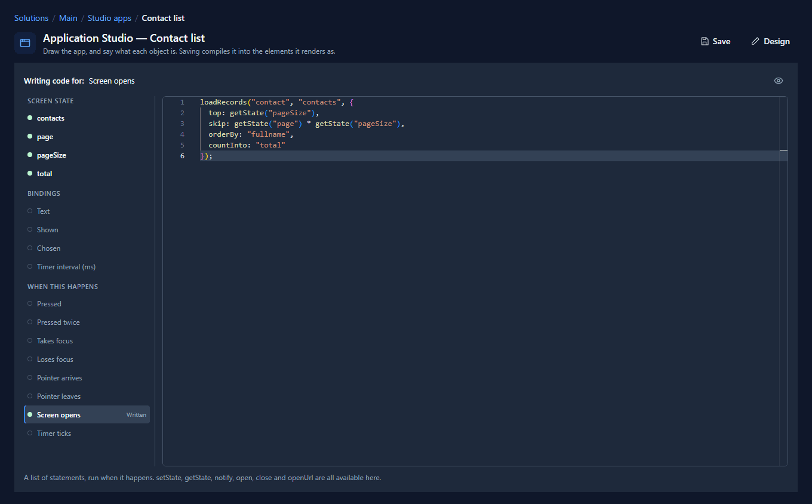
Task: Click code line 1 loadRecords call
Action: click(277, 102)
